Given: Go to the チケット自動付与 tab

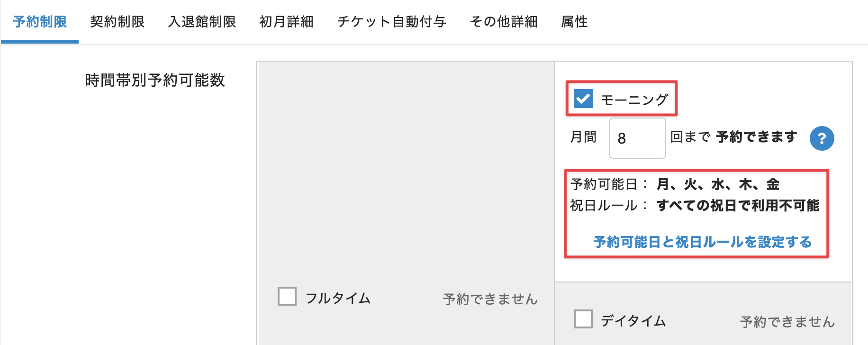Looking at the screenshot, I should pyautogui.click(x=391, y=22).
